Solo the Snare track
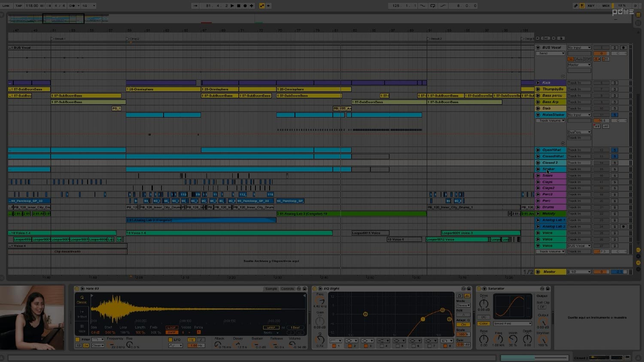644x362 pixels. point(615,175)
